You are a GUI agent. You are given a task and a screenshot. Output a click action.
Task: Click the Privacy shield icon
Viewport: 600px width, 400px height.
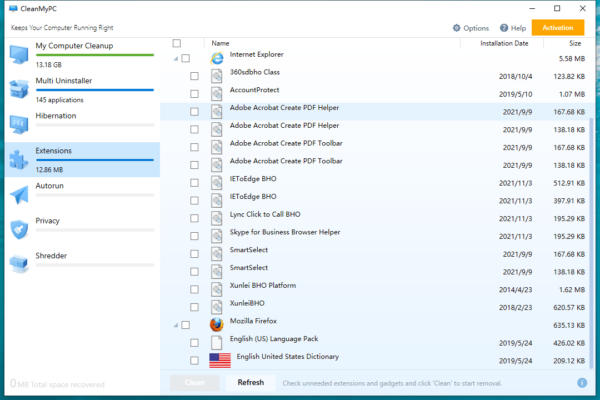tap(19, 230)
